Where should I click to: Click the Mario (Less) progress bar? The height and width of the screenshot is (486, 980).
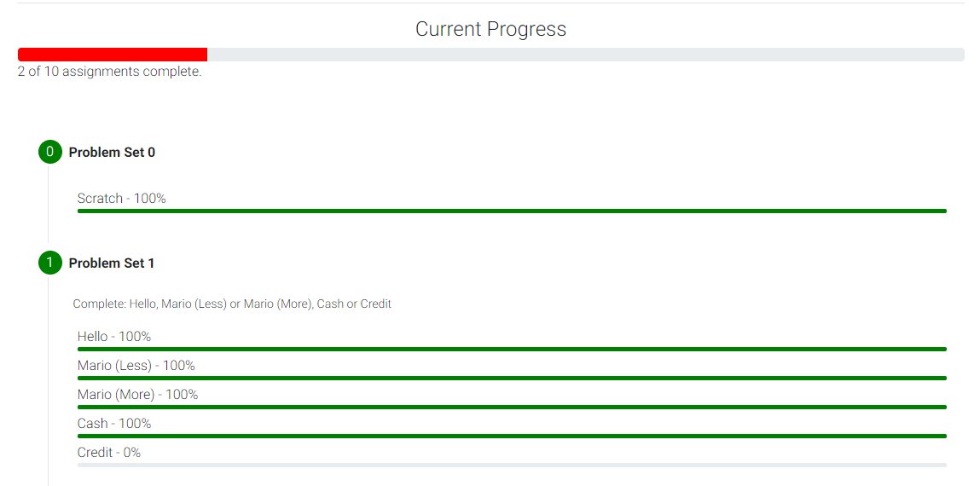point(512,378)
